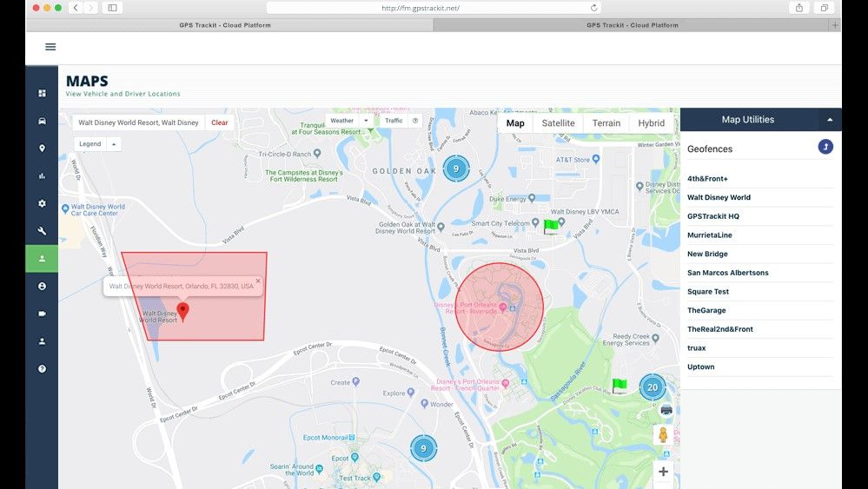
Task: Open the maintenance wrench icon in sidebar
Action: (x=42, y=231)
